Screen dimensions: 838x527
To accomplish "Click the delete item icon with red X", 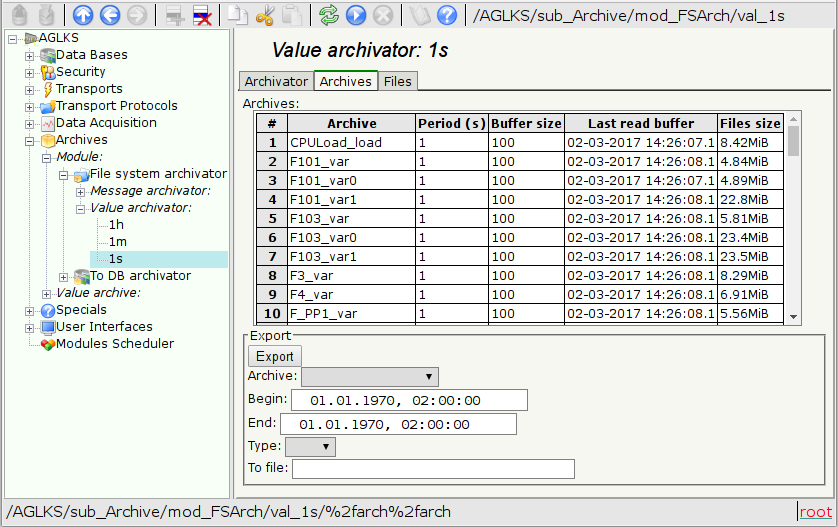I will [x=201, y=15].
